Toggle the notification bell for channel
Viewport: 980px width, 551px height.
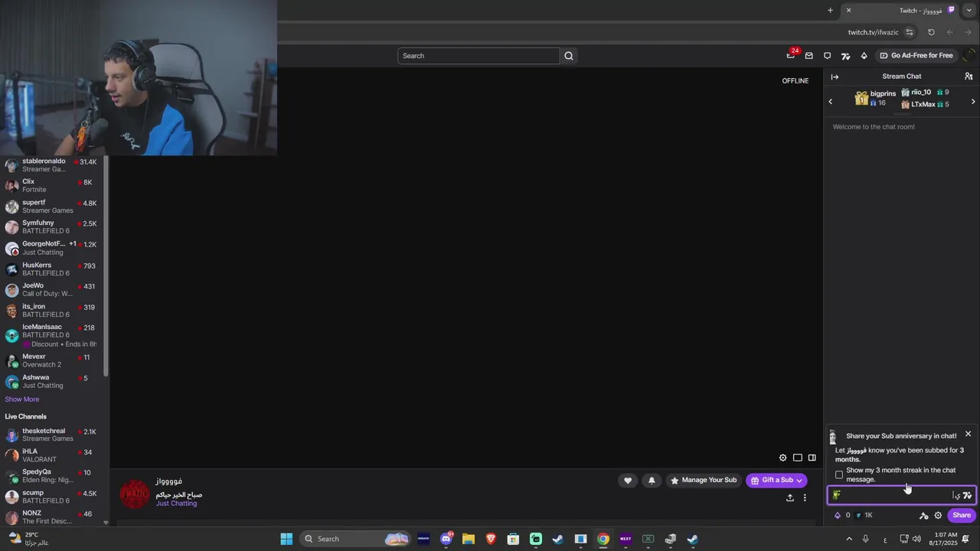652,481
